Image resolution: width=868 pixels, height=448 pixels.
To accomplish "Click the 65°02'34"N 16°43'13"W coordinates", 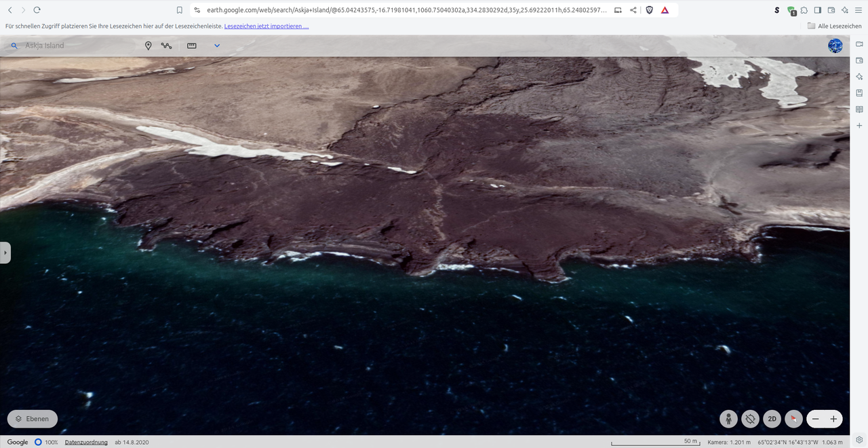I will (x=789, y=442).
